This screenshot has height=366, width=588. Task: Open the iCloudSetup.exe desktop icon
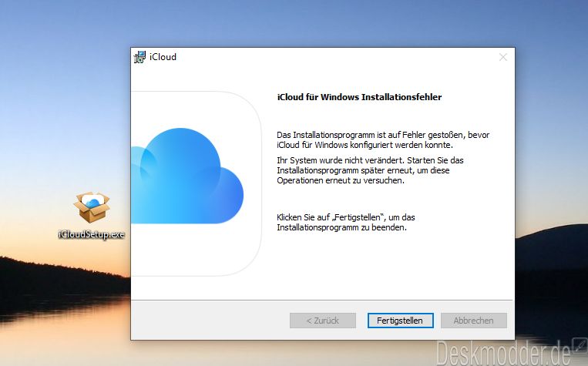coord(92,209)
